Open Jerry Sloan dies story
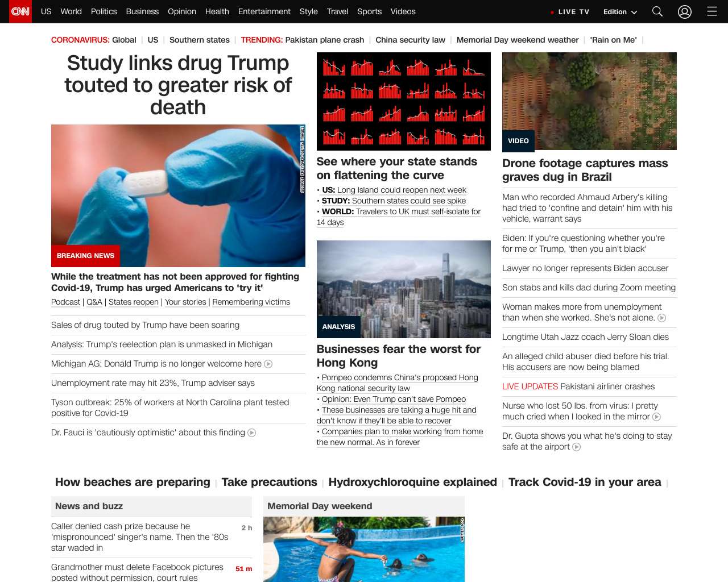Image resolution: width=728 pixels, height=582 pixels. pyautogui.click(x=585, y=337)
